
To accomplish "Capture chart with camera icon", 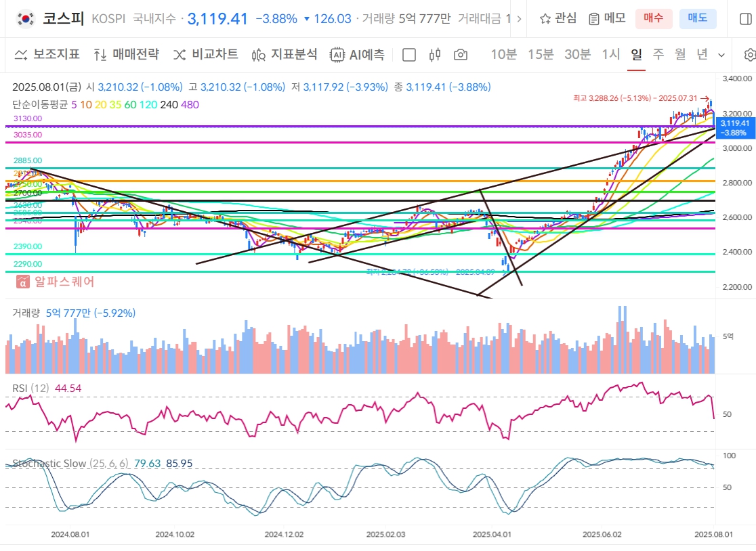I will (461, 55).
